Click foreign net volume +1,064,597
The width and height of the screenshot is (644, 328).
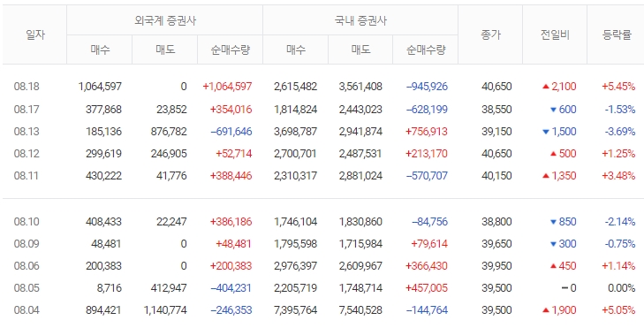pos(228,87)
